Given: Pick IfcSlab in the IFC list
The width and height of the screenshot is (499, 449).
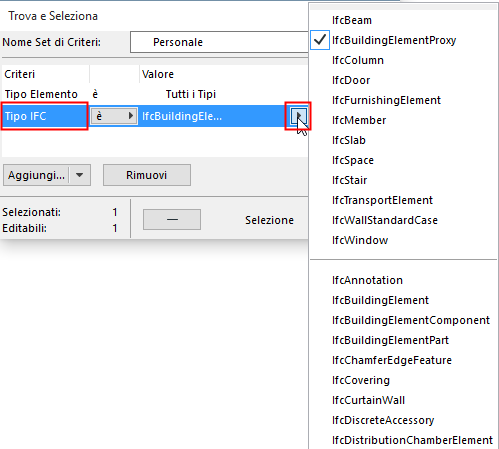Looking at the screenshot, I should [x=403, y=140].
